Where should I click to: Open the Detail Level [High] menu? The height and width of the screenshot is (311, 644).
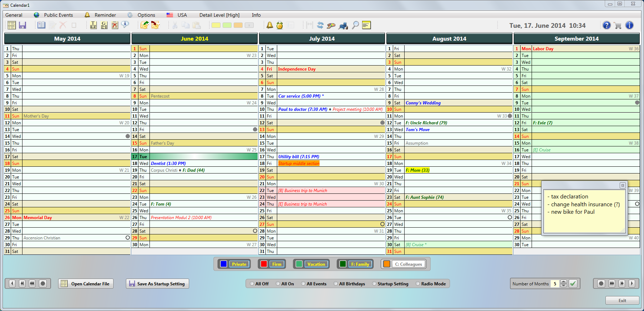pyautogui.click(x=219, y=15)
